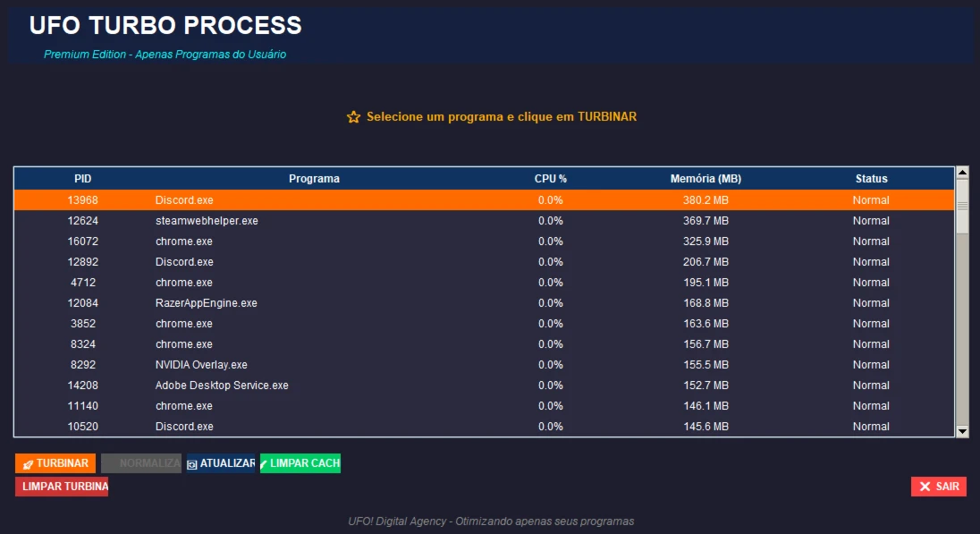This screenshot has width=980, height=534.
Task: Sort by the PID column header
Action: click(x=83, y=179)
